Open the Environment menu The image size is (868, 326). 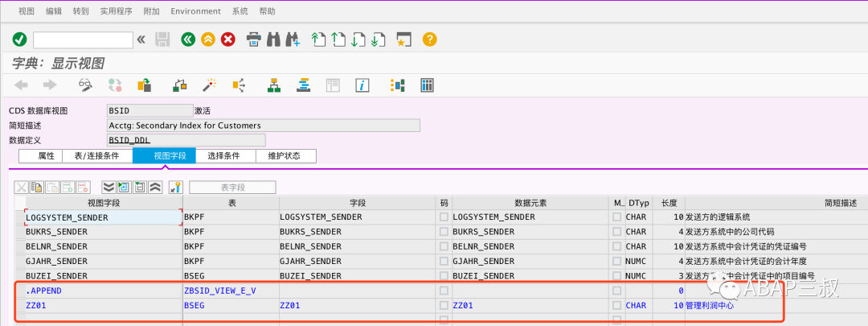[x=195, y=11]
